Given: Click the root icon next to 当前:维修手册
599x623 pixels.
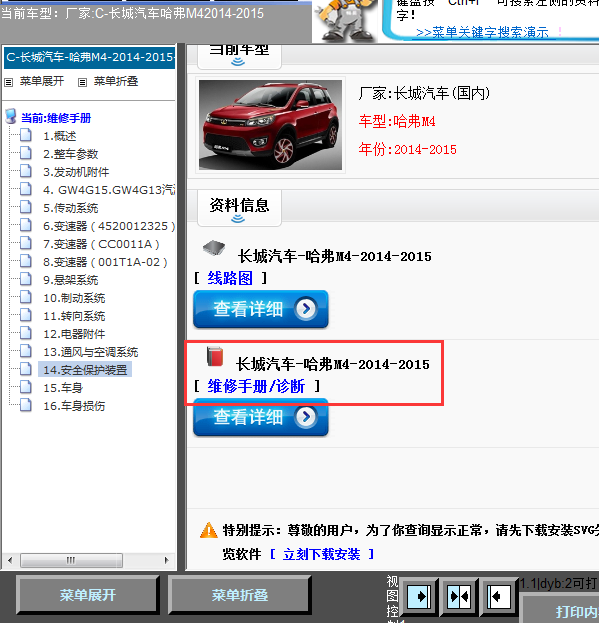Looking at the screenshot, I should (x=11, y=117).
